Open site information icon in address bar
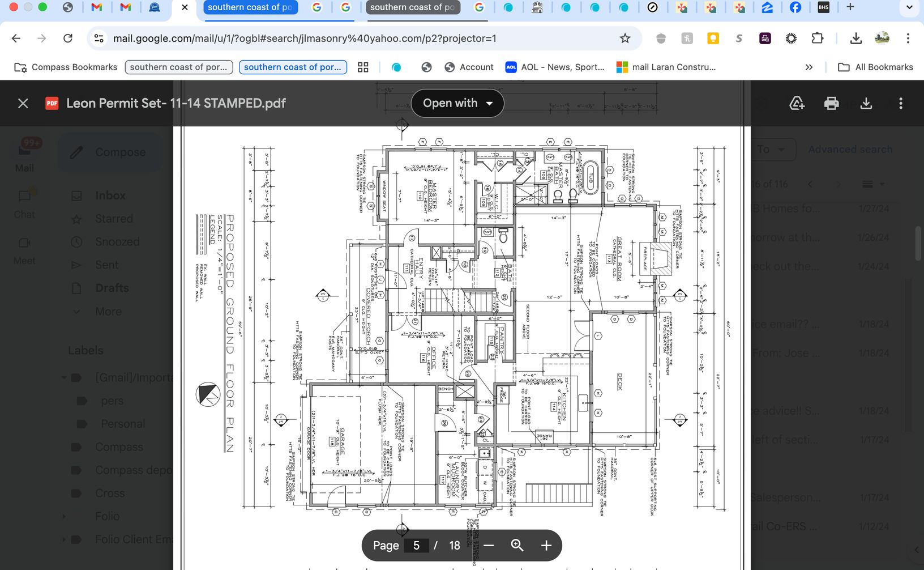 (x=99, y=38)
